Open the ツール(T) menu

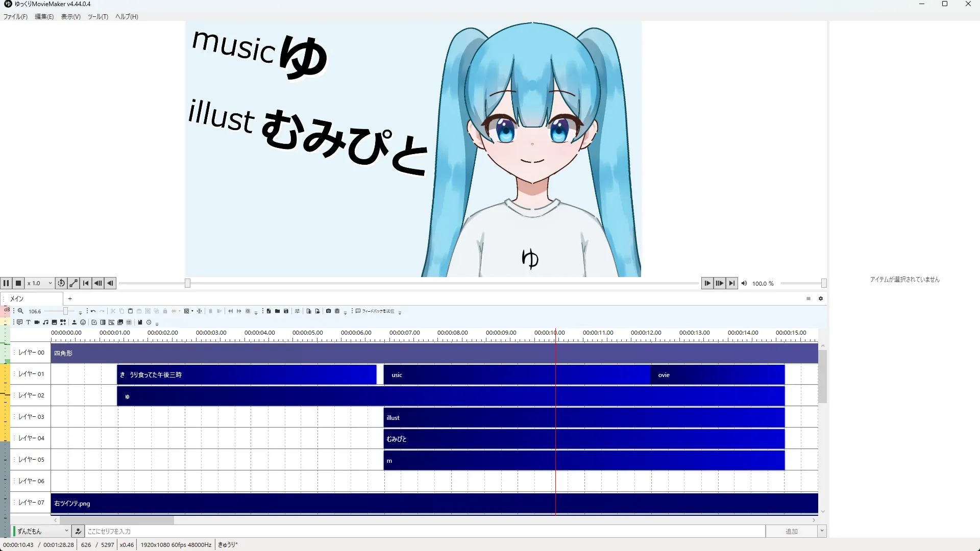pos(97,17)
